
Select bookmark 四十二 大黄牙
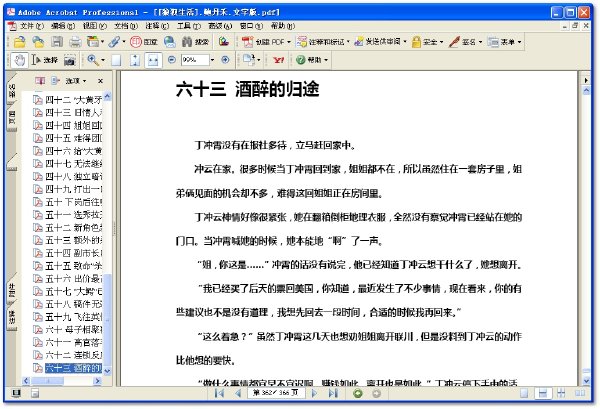[x=73, y=100]
